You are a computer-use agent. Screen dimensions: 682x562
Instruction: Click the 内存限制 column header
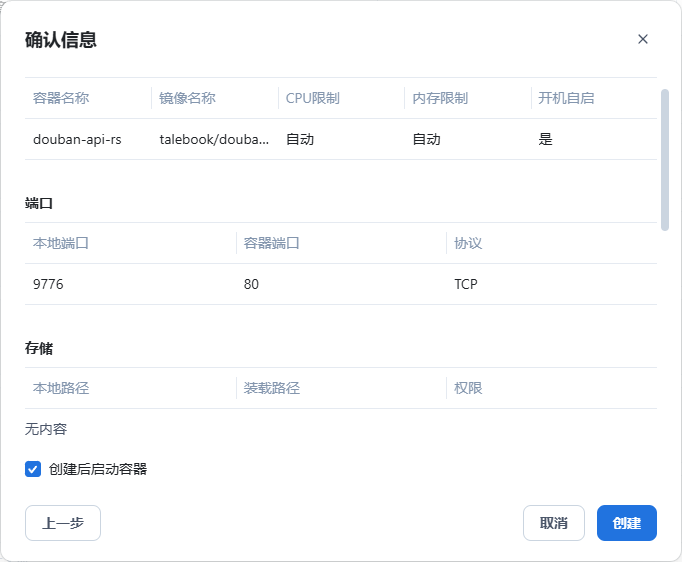tap(440, 98)
